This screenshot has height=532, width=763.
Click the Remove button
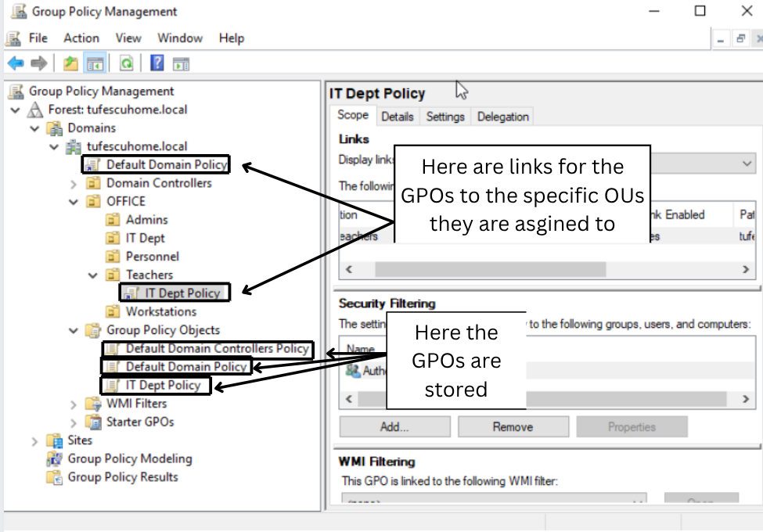tap(513, 427)
